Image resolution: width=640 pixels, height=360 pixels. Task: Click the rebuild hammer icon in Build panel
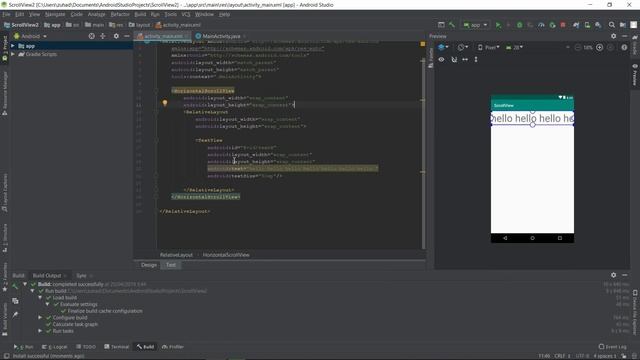(x=15, y=286)
